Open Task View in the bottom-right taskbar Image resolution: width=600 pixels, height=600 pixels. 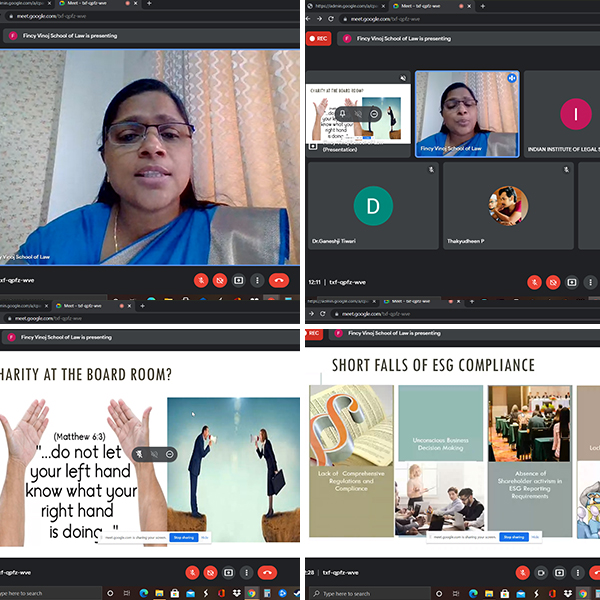456,593
